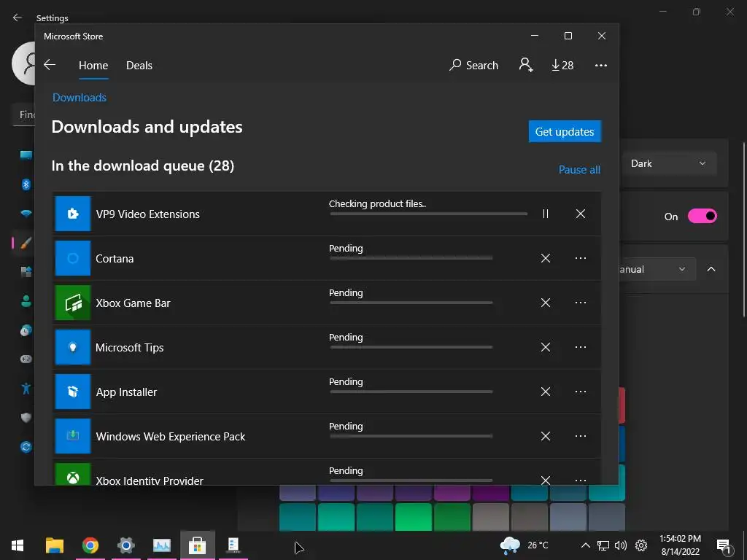Viewport: 747px width, 560px height.
Task: Open the notification center icon
Action: click(723, 546)
